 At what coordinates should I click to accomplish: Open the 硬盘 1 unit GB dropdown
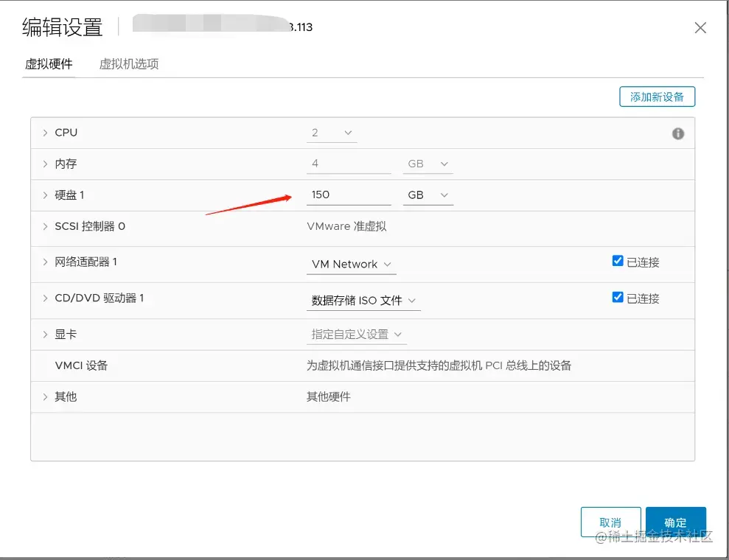coord(428,195)
